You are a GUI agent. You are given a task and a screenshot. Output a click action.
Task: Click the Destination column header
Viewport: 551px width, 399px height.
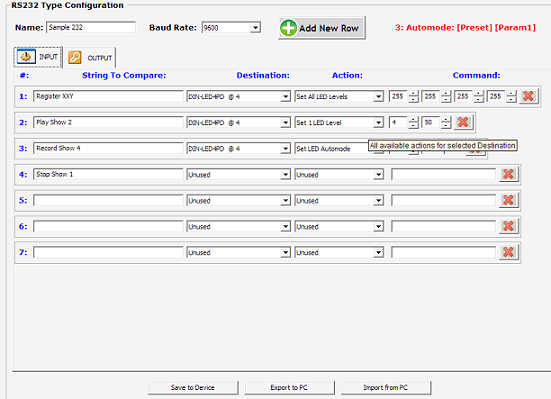click(263, 75)
